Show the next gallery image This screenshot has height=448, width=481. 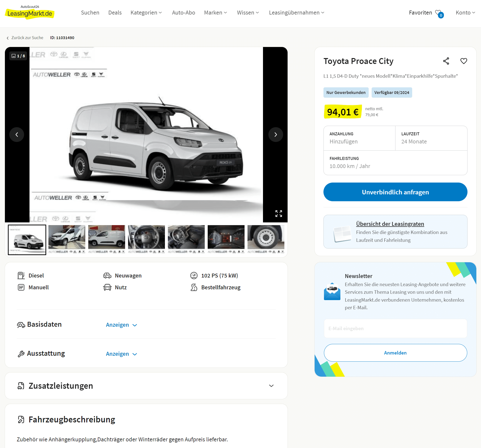pos(276,135)
